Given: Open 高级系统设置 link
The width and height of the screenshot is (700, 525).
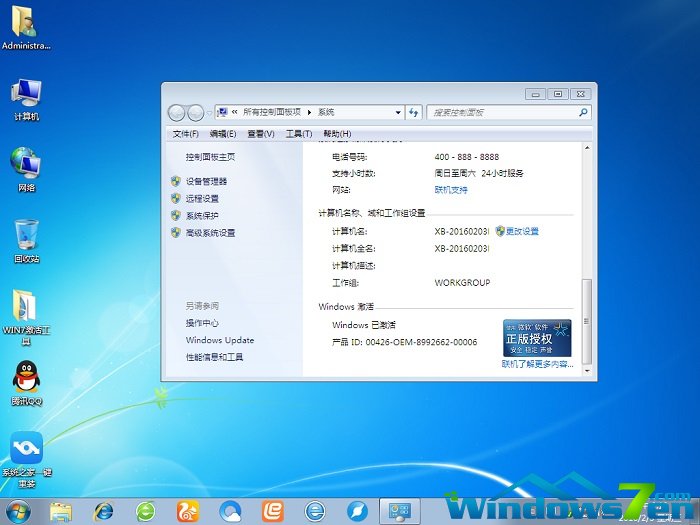Looking at the screenshot, I should [x=210, y=233].
